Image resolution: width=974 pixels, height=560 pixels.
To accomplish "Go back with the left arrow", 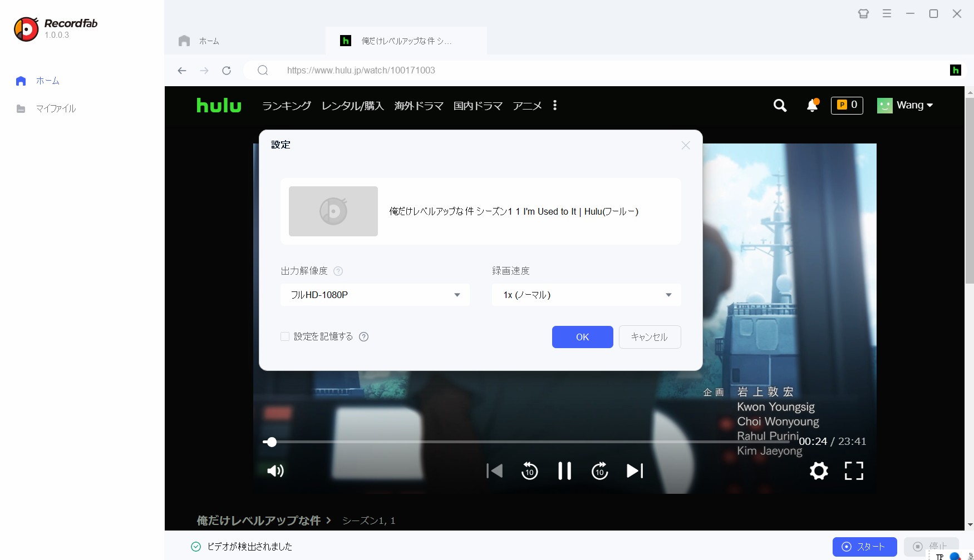I will coord(182,71).
